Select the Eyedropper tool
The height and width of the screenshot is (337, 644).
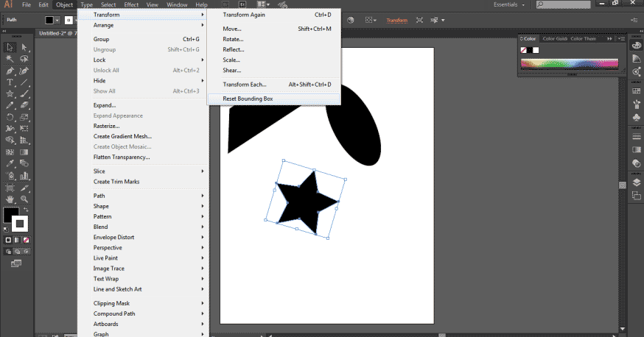[x=10, y=163]
